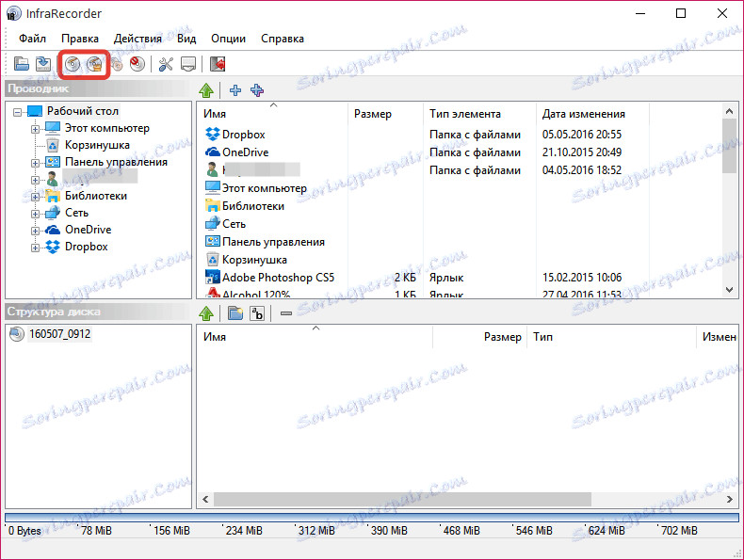This screenshot has width=744, height=560.
Task: Select the 160507_0912 disc node
Action: pos(59,334)
